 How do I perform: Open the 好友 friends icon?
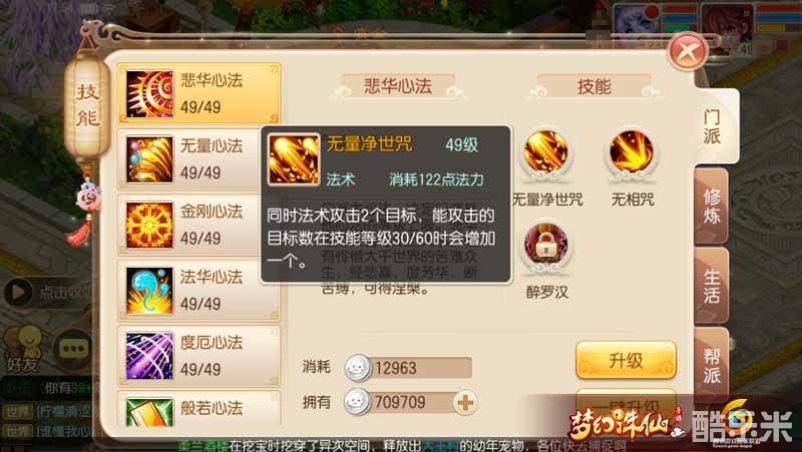click(x=23, y=349)
